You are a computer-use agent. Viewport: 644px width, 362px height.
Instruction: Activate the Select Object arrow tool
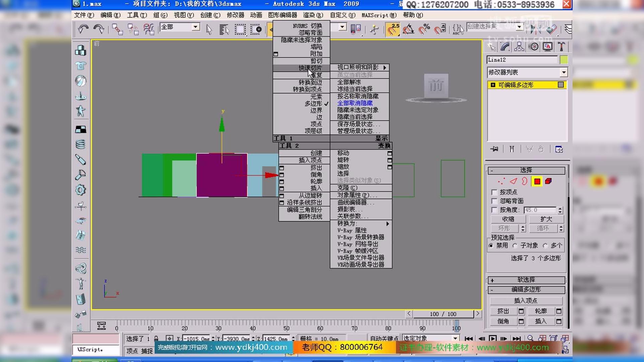(x=209, y=29)
